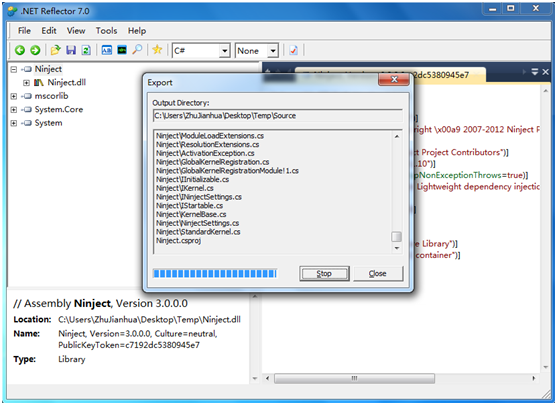Open the C# language dropdown
The width and height of the screenshot is (557, 405).
201,51
